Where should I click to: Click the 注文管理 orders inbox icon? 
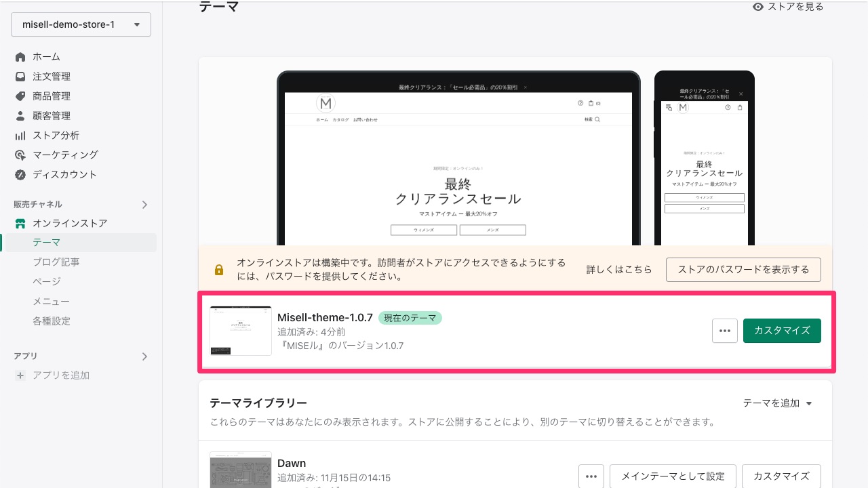pos(20,77)
